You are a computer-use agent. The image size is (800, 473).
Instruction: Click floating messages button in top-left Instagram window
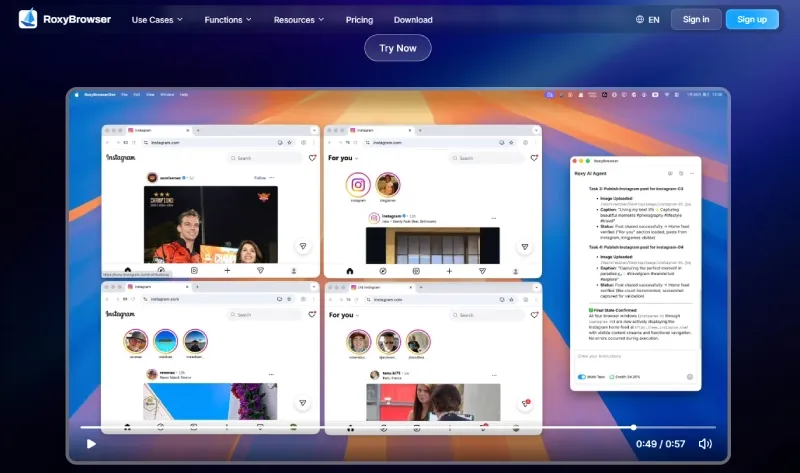click(303, 246)
